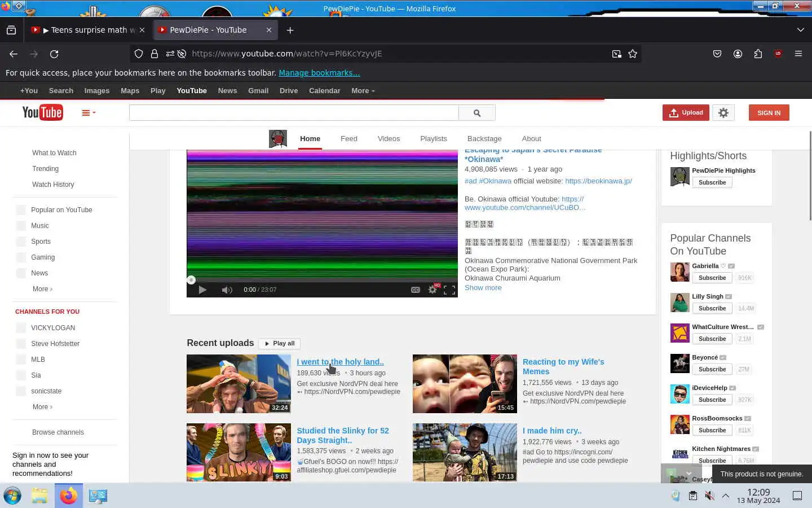Open the channel Videos tab
The image size is (812, 508).
click(x=389, y=138)
